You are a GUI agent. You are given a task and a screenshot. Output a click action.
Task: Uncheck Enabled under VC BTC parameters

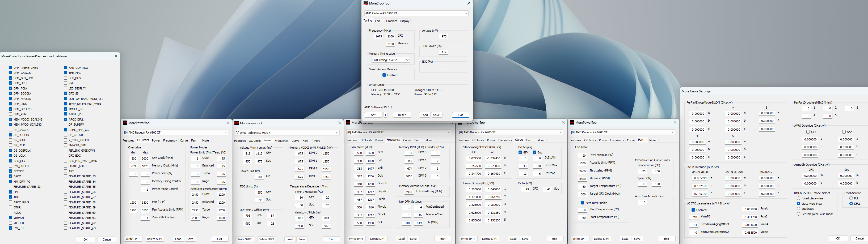693,210
